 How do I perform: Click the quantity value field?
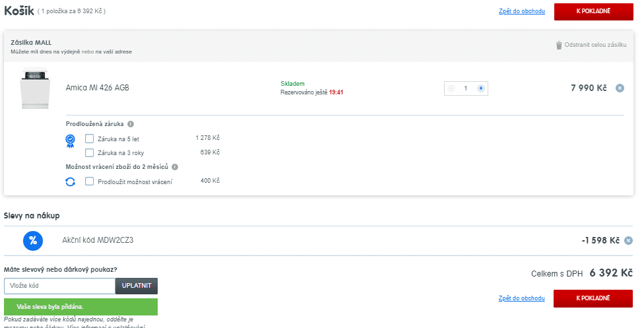(x=466, y=88)
